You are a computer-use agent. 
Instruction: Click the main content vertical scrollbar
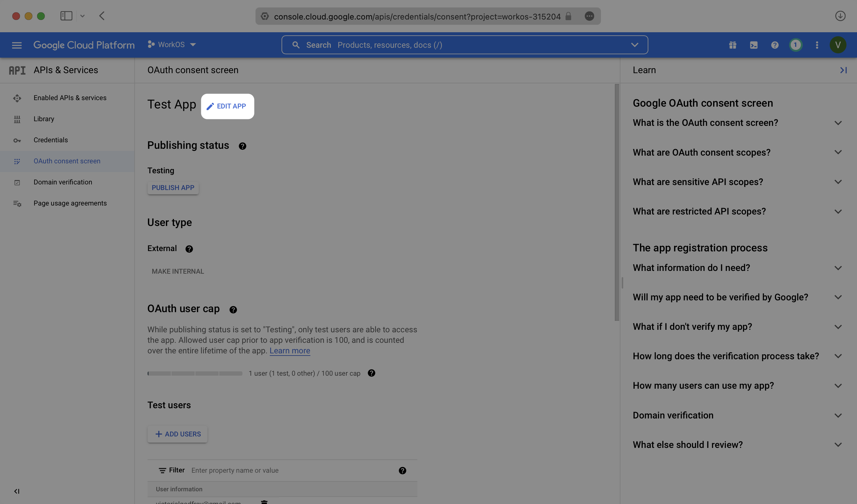point(617,202)
